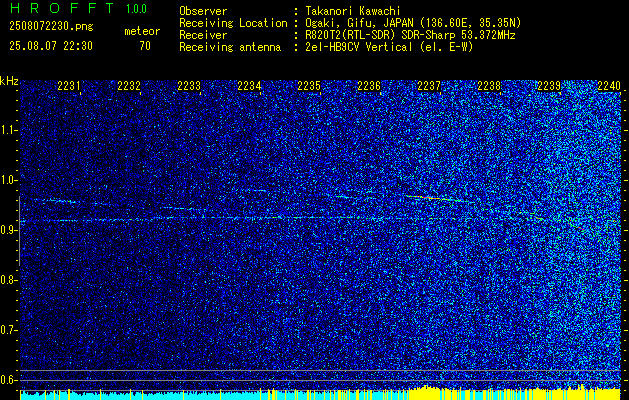Click the kHz axis unit label
The image size is (629, 400).
pyautogui.click(x=9, y=81)
